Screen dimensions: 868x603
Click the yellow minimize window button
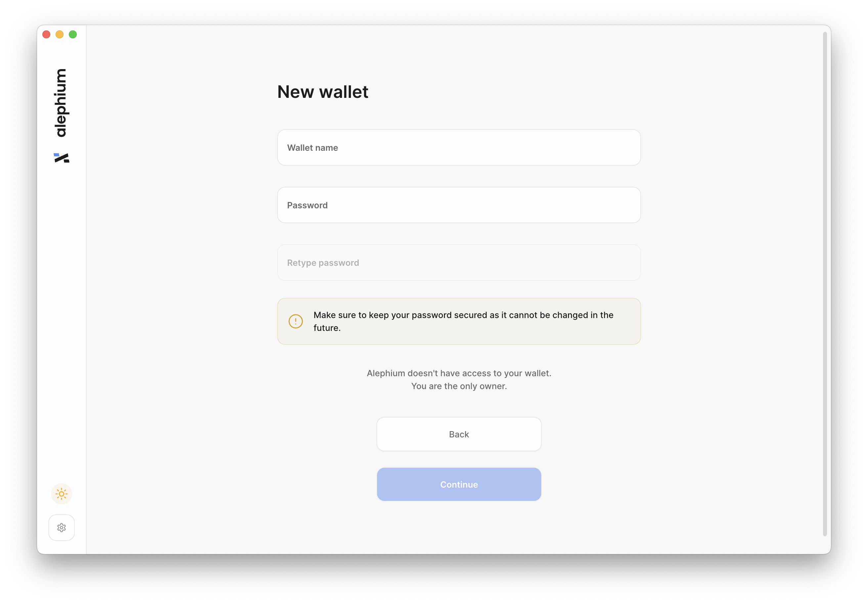click(60, 35)
